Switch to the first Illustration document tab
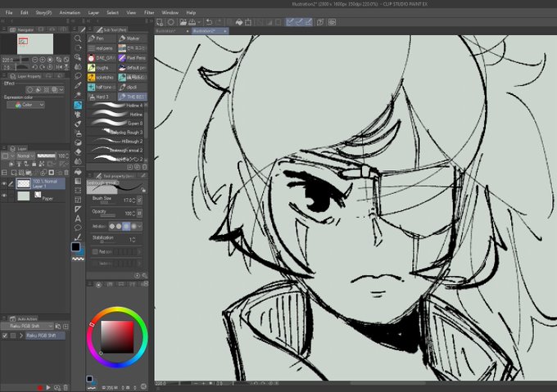The height and width of the screenshot is (392, 557). click(x=170, y=31)
